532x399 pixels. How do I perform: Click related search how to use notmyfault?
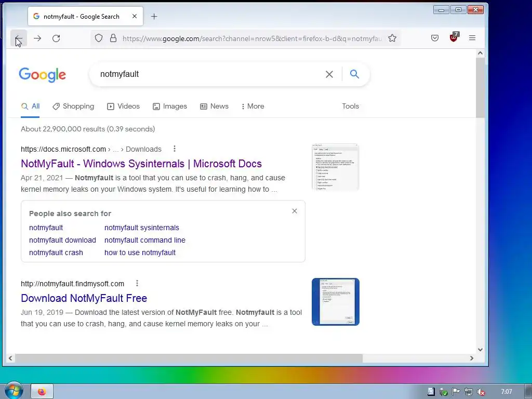coord(140,253)
